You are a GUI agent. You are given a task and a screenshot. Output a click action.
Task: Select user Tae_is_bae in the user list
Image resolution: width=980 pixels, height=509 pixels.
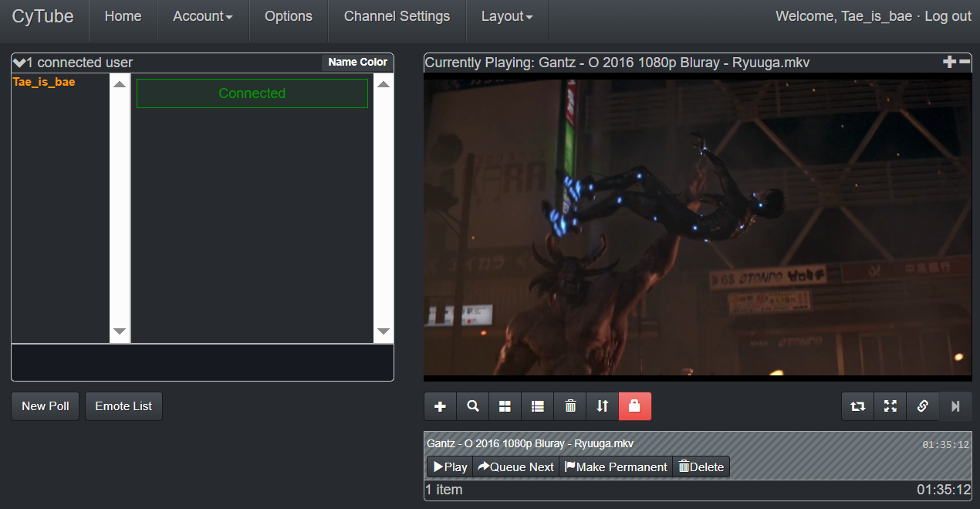click(x=44, y=82)
